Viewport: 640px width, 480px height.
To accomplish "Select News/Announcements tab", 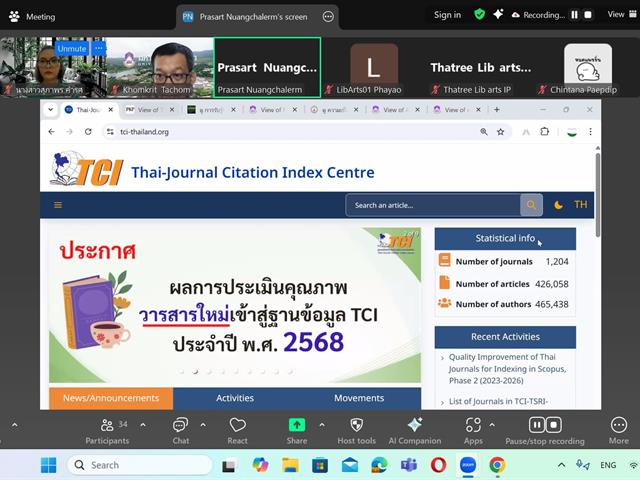I will 111,398.
